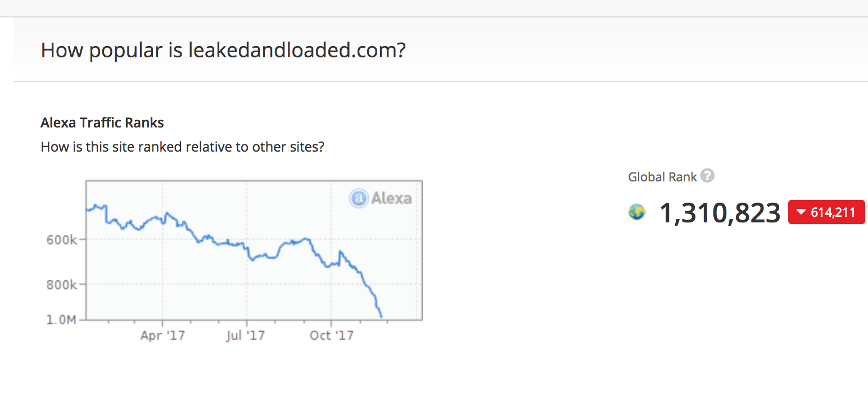Click the traffic line spike after Oct '17
This screenshot has width=868, height=401.
(340, 253)
